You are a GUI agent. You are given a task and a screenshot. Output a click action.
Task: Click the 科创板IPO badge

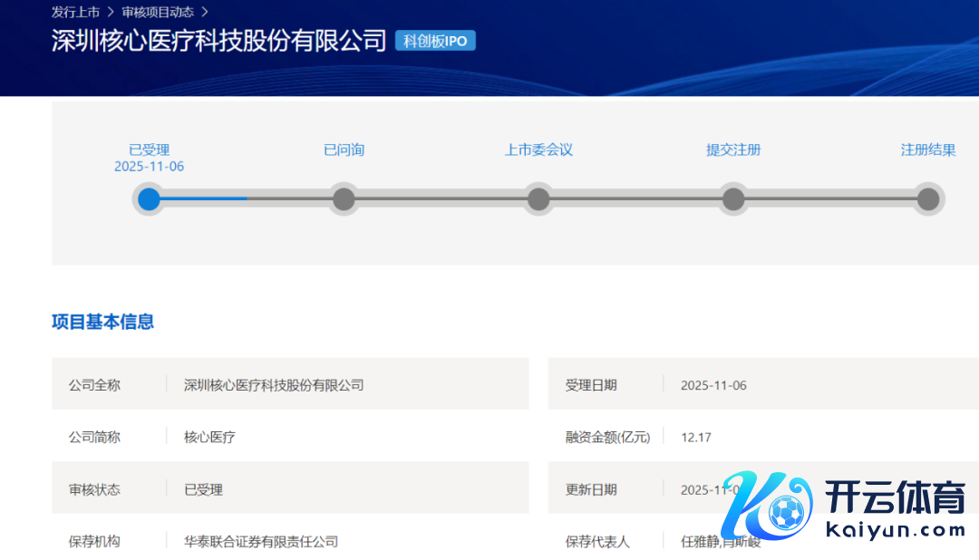point(435,41)
